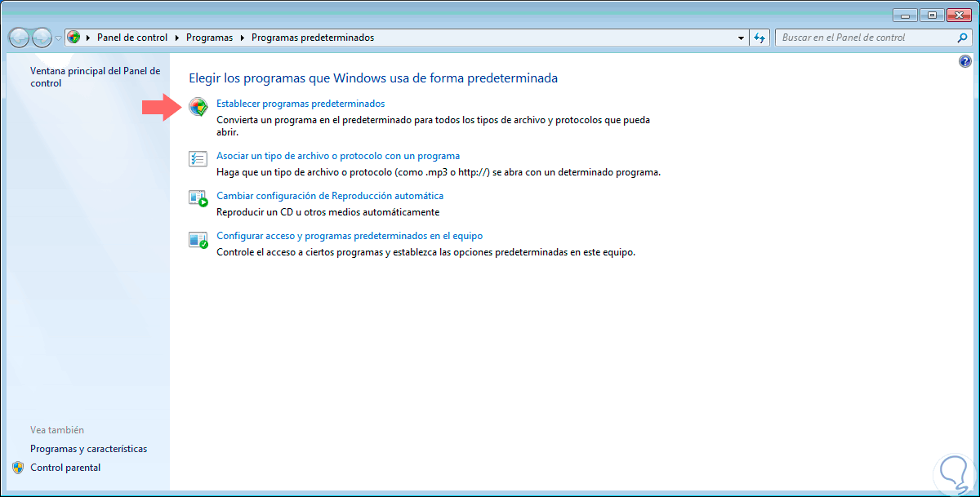Click the heading 'Elegir los programas que Windows usa'

pyautogui.click(x=373, y=78)
